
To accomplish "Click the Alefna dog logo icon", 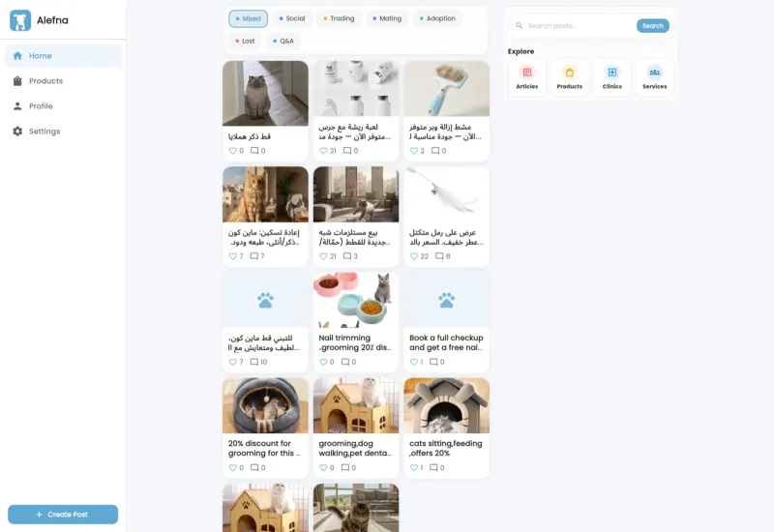I will coord(20,20).
